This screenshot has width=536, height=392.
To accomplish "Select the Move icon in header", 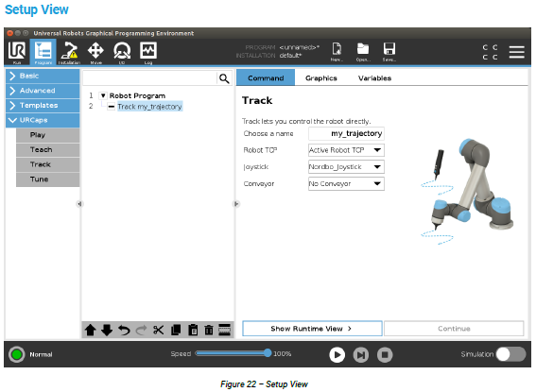I will pos(95,52).
